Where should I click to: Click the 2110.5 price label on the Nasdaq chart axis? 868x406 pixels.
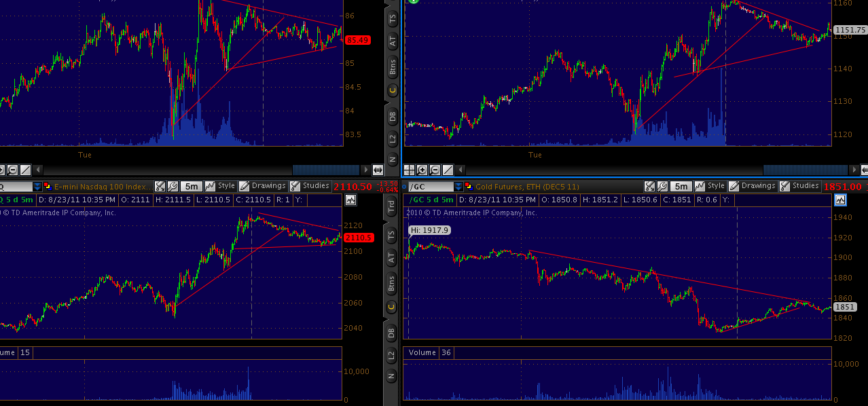(x=359, y=238)
